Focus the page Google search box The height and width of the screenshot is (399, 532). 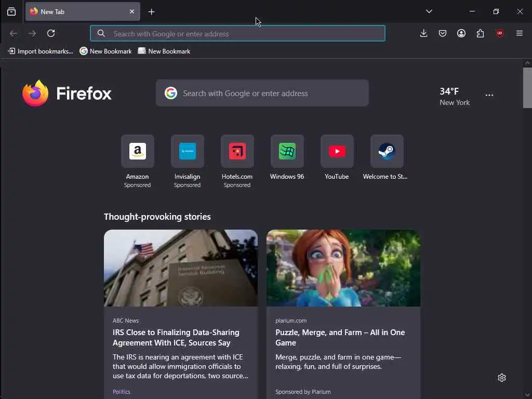(x=262, y=94)
